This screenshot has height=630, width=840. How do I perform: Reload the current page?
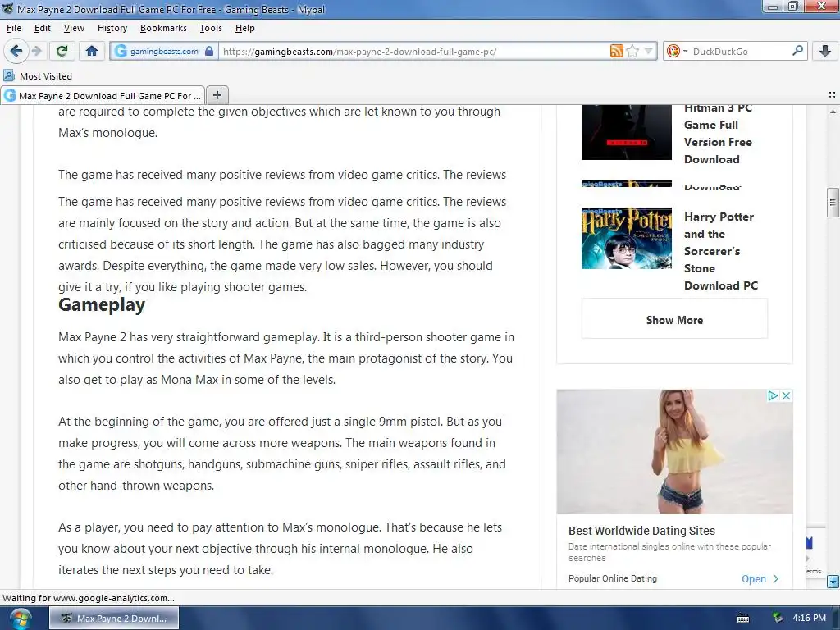pyautogui.click(x=62, y=52)
